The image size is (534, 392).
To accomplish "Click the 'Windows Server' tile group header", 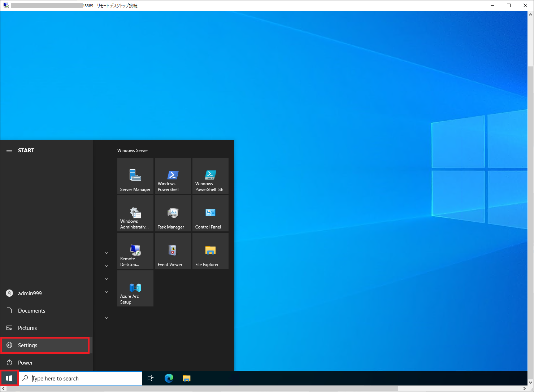I will [133, 151].
